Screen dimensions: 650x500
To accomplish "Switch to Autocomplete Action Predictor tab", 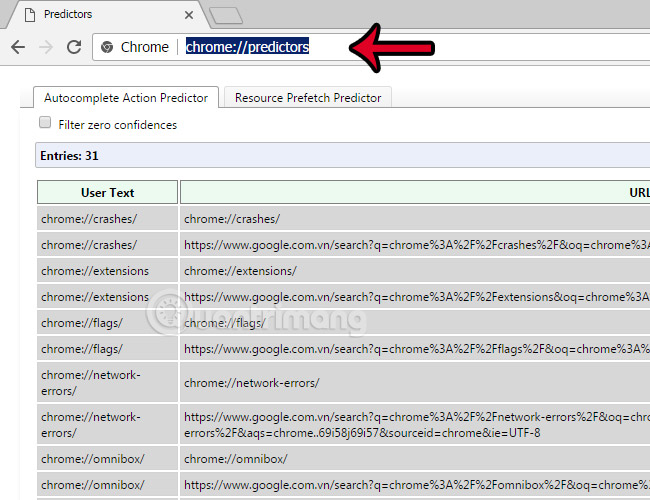I will point(126,97).
